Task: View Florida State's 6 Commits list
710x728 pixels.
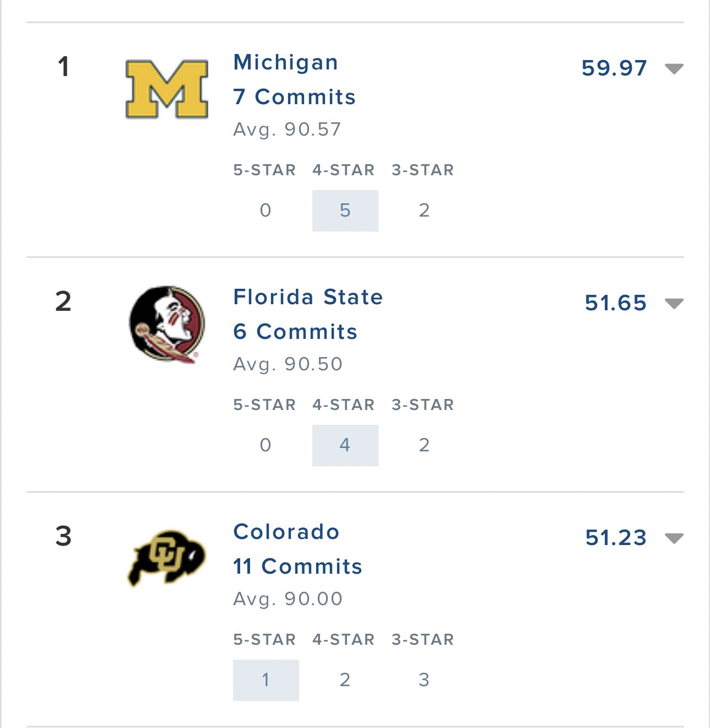Action: (x=295, y=332)
